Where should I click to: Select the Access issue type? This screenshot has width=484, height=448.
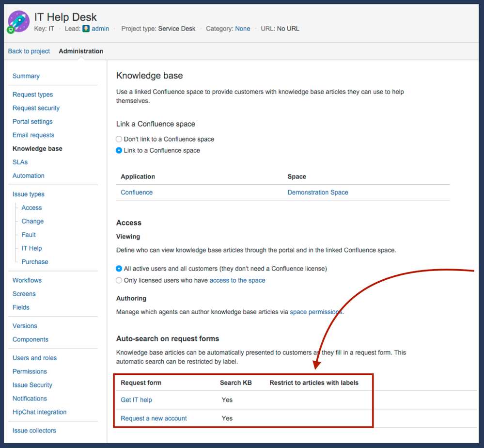coord(32,208)
